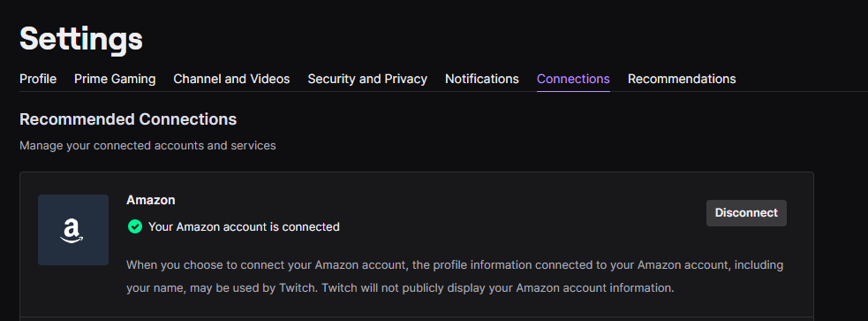Switch to the Prime Gaming tab
Screen dimensions: 868x321
click(115, 80)
